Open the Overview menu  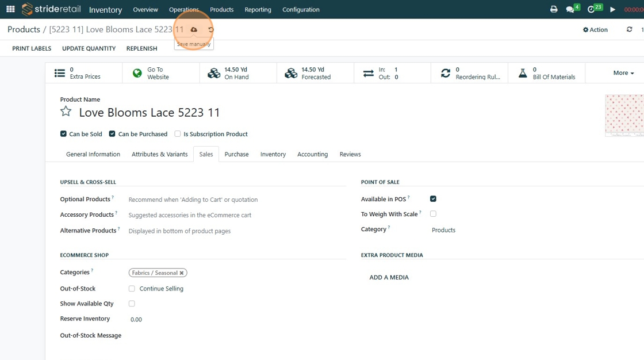coord(145,9)
